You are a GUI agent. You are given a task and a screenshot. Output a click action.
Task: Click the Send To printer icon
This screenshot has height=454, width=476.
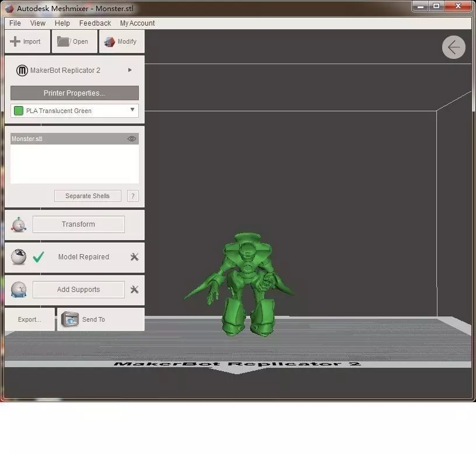click(70, 319)
